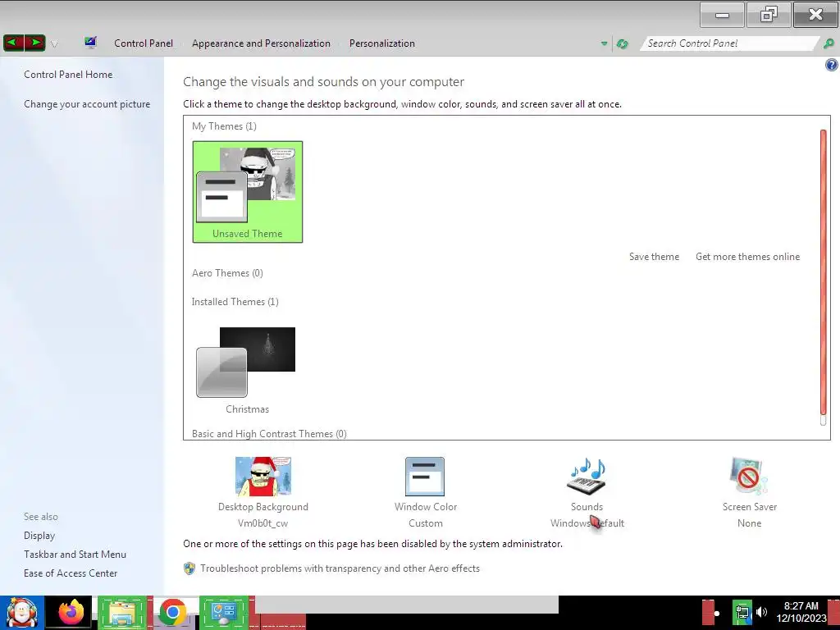Click Basic and High Contrast Themes (0) heading
The image size is (840, 630).
269,433
